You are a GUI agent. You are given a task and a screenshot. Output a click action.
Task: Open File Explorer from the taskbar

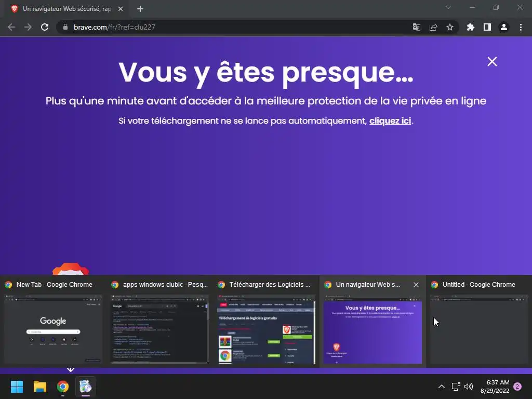pyautogui.click(x=39, y=387)
